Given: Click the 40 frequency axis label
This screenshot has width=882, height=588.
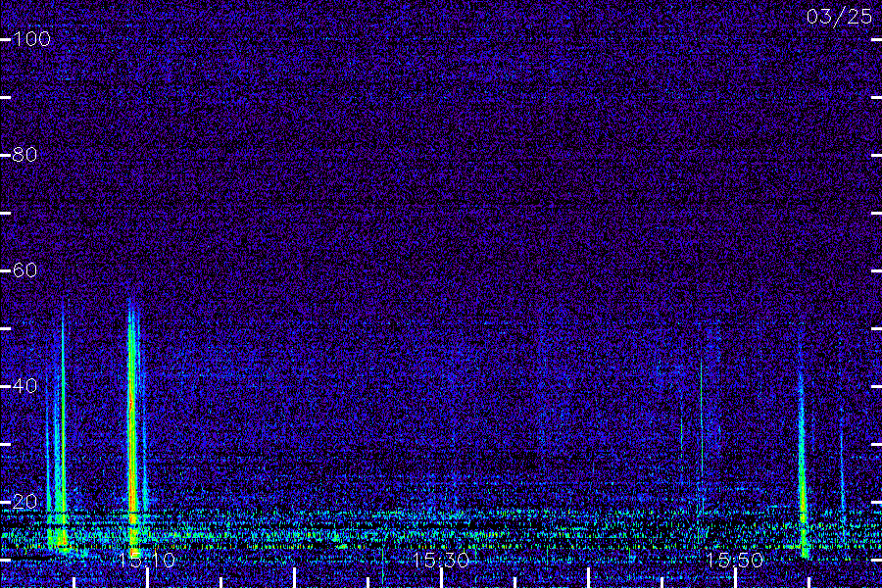Looking at the screenshot, I should tap(24, 385).
